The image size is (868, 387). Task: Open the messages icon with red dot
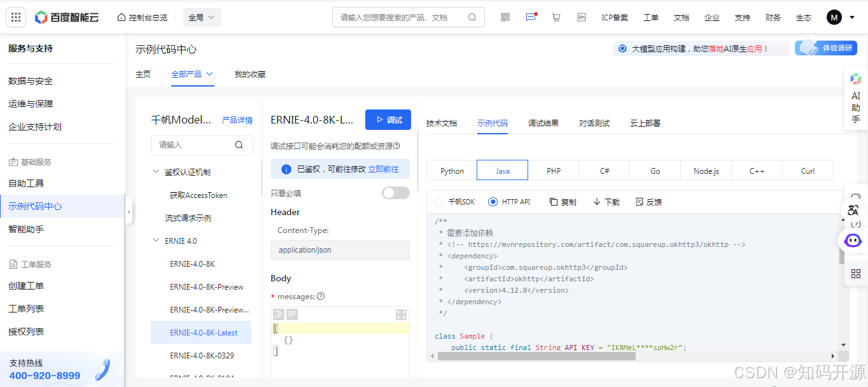coord(531,17)
